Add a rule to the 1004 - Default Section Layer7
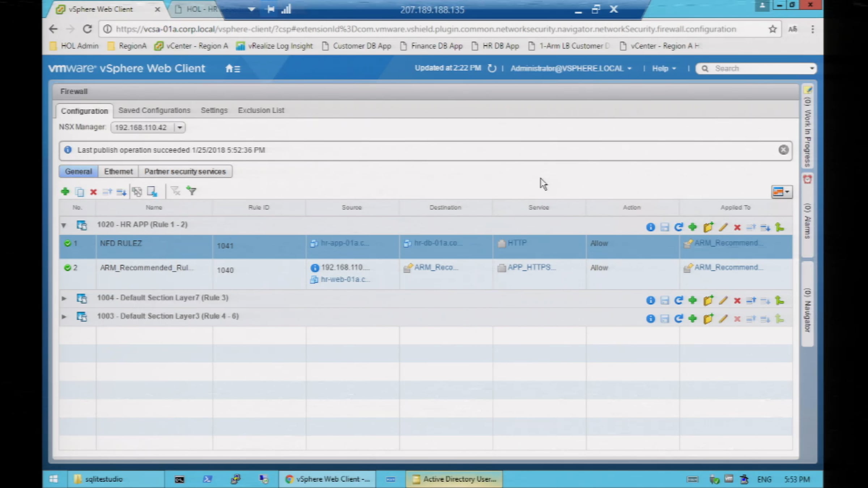Screen dimensions: 868x488 coord(693,300)
